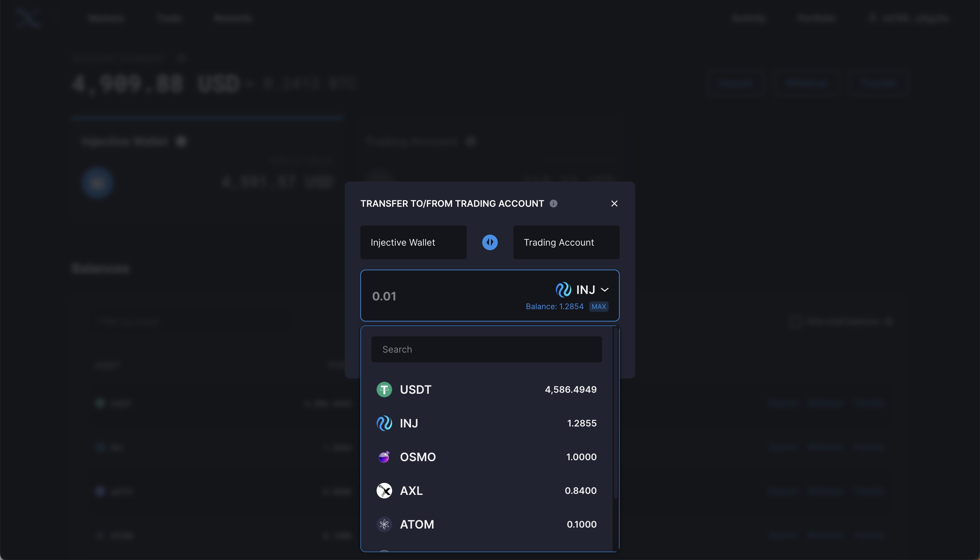Viewport: 980px width, 560px height.
Task: Choose AXL from the token list
Action: tap(486, 491)
